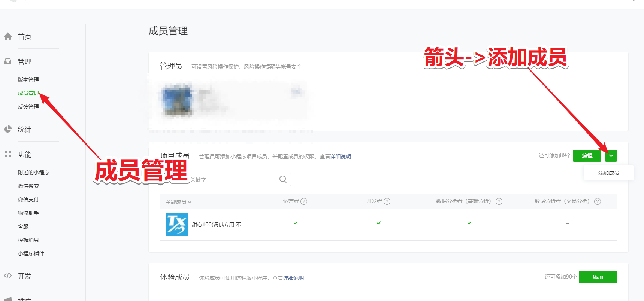Click help icon next to 数据分析者（交易分析）
The image size is (644, 301).
[598, 201]
